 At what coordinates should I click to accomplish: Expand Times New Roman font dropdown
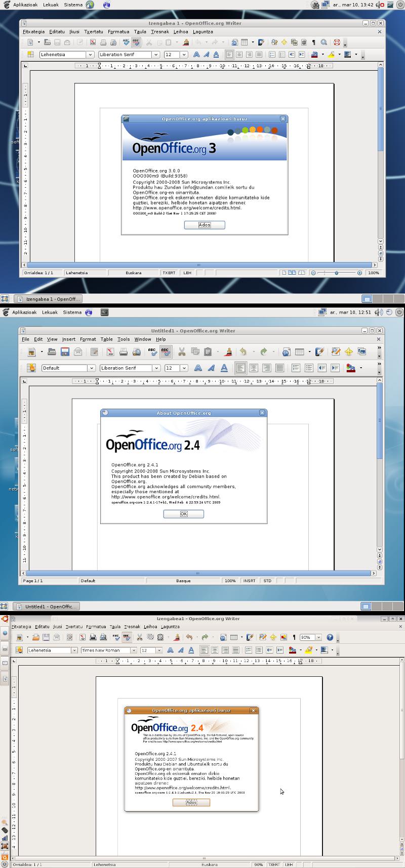coord(134,650)
